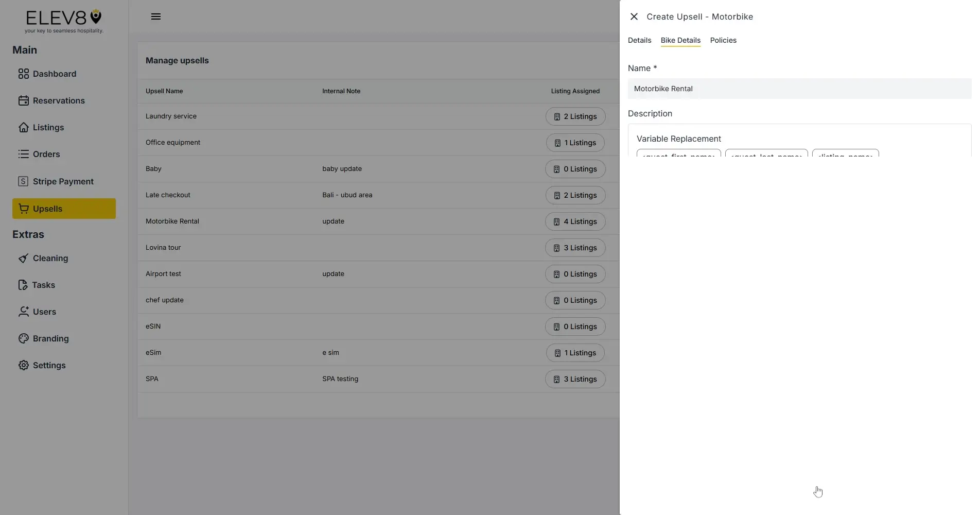The image size is (980, 515).
Task: Open the 2 Listings badge for Laundry service
Action: tap(575, 116)
